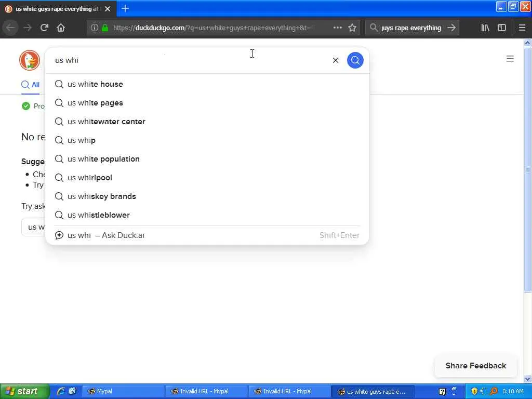The image size is (532, 399).
Task: Open the browser application menu
Action: pyautogui.click(x=522, y=28)
